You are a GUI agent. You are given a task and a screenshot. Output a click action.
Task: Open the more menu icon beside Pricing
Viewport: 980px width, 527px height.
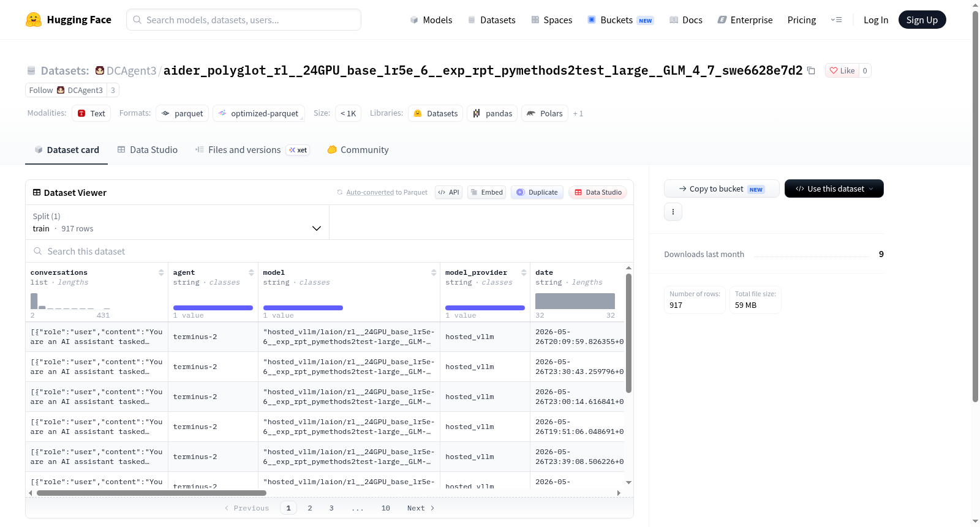(836, 20)
